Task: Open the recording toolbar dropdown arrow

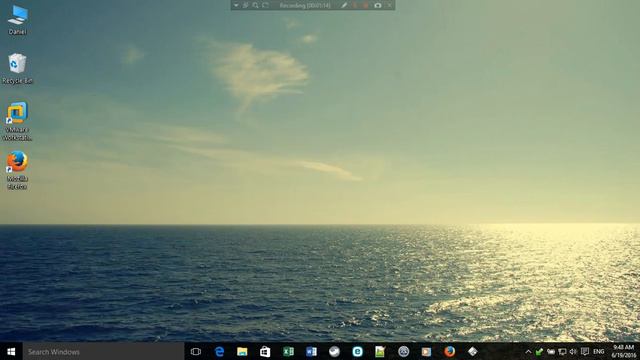Action: (x=236, y=5)
